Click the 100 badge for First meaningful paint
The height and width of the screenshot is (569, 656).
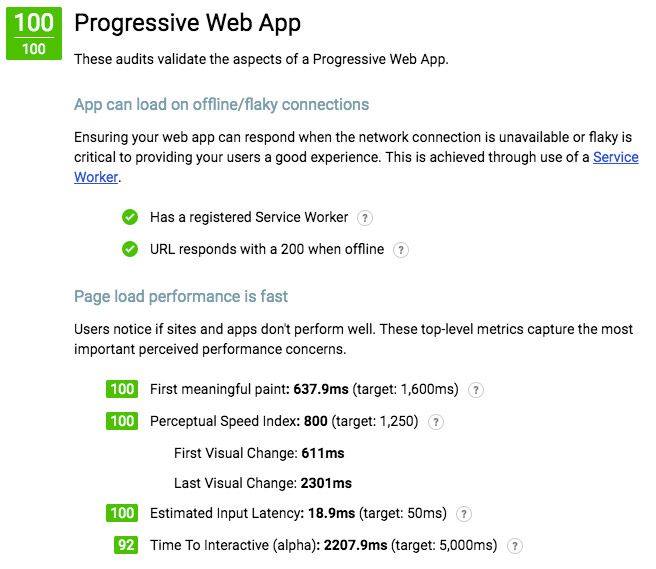(x=122, y=389)
